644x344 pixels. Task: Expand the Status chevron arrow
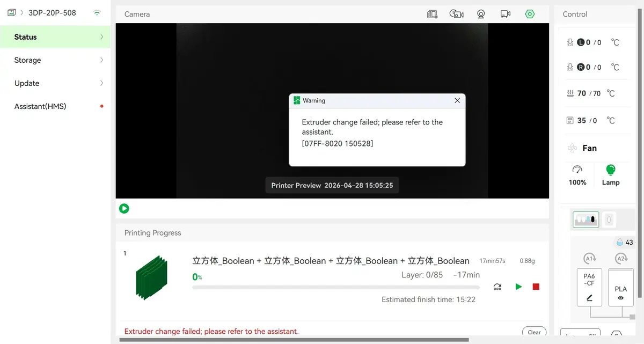pyautogui.click(x=102, y=37)
